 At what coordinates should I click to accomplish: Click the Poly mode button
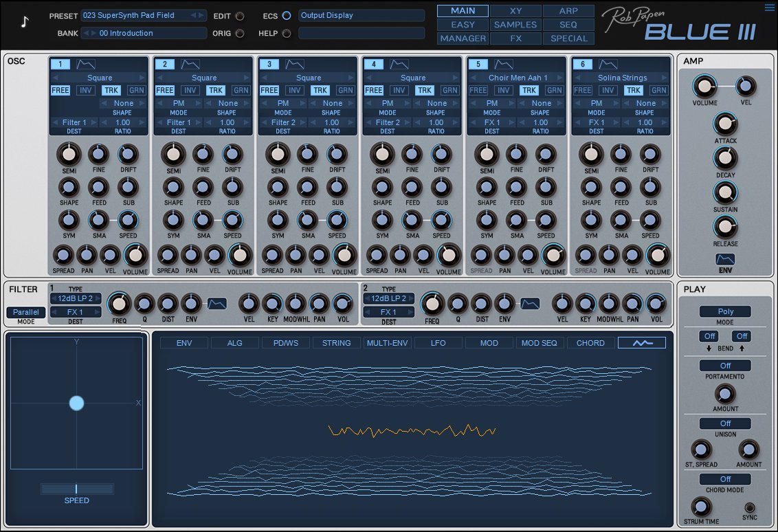coord(725,311)
